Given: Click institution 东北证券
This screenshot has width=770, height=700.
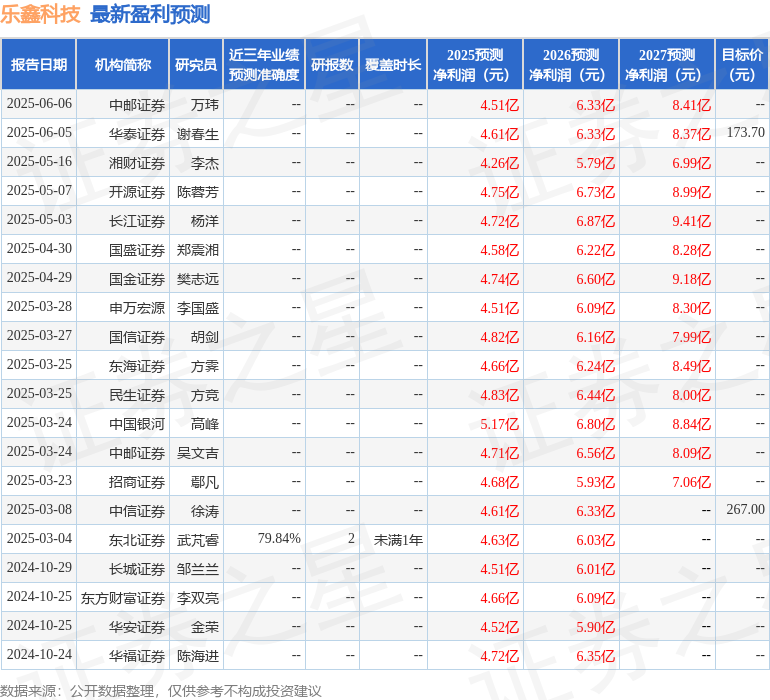Looking at the screenshot, I should pyautogui.click(x=137, y=540).
